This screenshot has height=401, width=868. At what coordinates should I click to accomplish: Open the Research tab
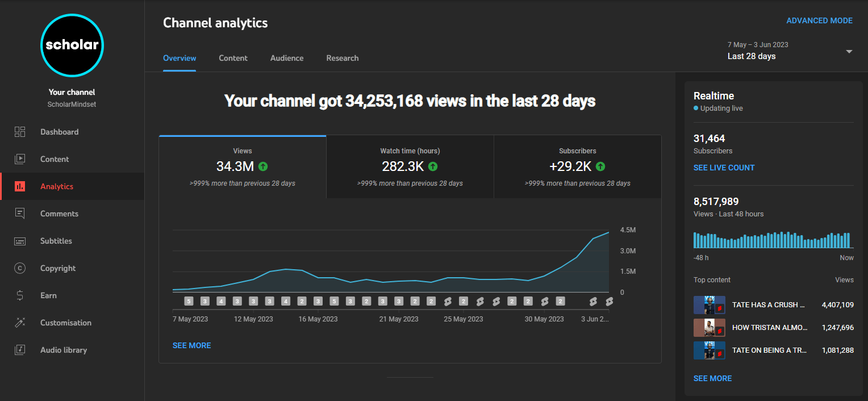(342, 58)
